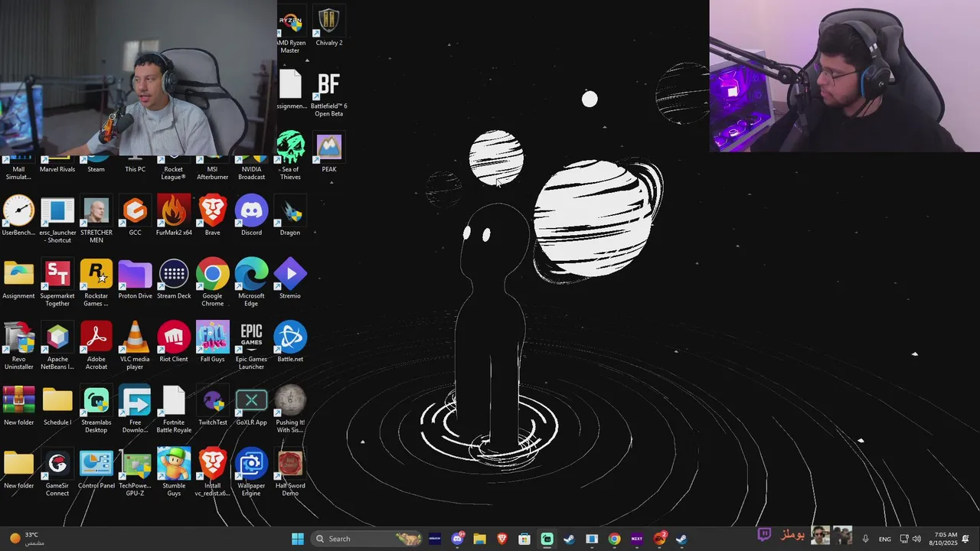Launch Adobe Acrobat from desktop
980x551 pixels.
96,347
